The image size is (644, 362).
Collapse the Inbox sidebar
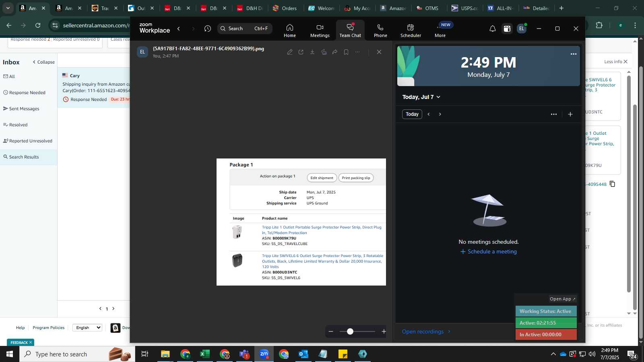44,62
